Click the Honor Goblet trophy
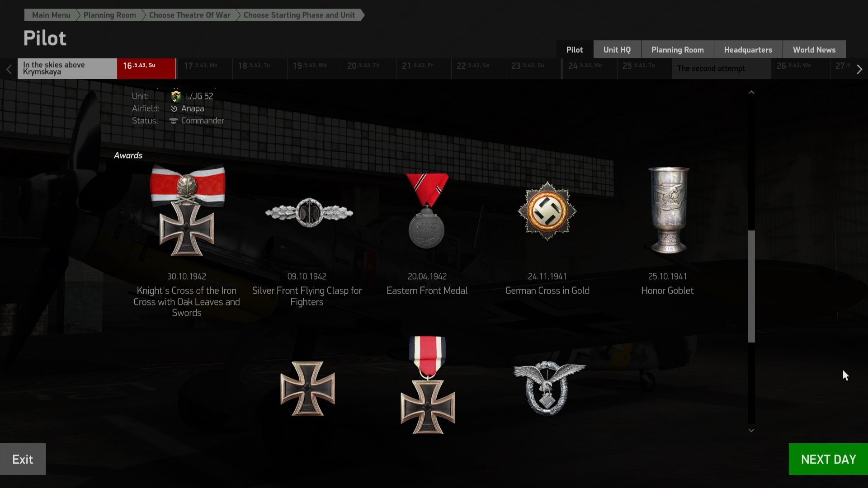 pos(669,210)
